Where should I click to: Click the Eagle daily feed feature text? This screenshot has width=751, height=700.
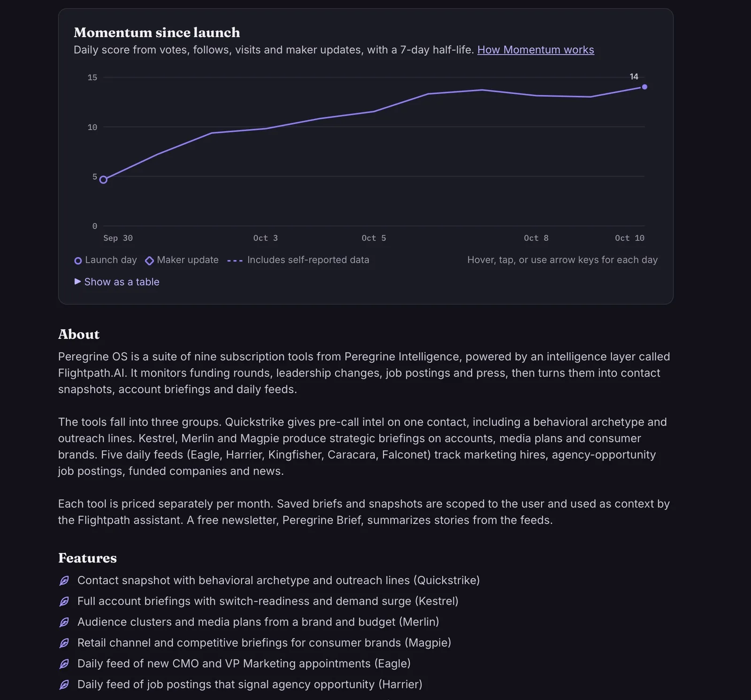(x=244, y=663)
